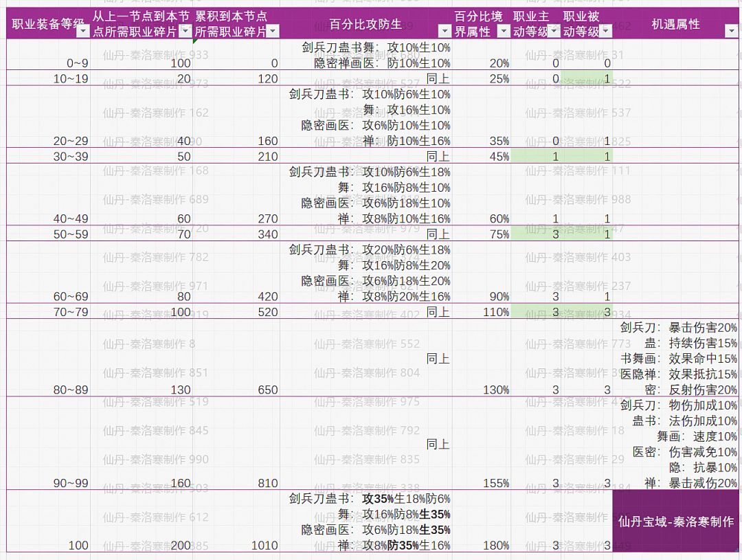Select cumulative fragments cell 520
742x560 pixels.
click(x=236, y=311)
